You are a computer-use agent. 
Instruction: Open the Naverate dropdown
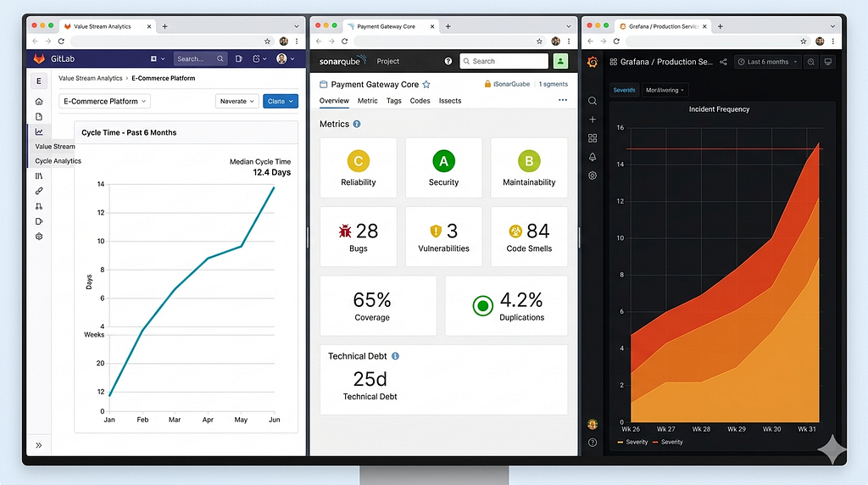coord(237,101)
